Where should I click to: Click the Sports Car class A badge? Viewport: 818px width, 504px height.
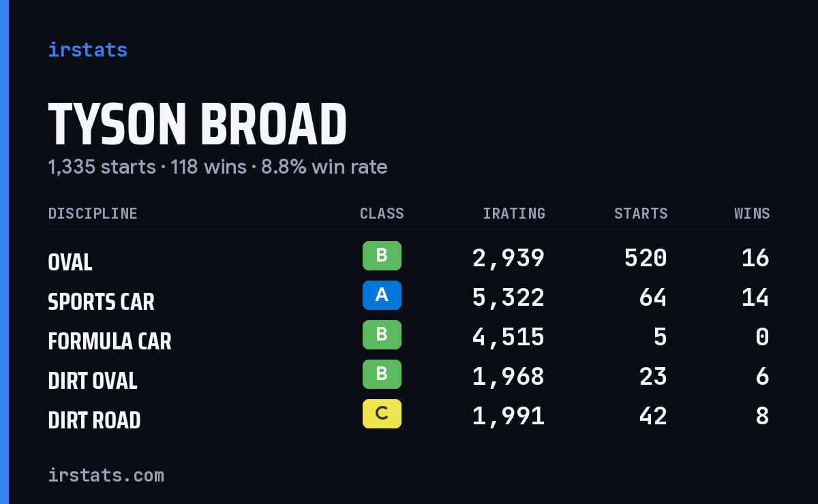coord(382,296)
